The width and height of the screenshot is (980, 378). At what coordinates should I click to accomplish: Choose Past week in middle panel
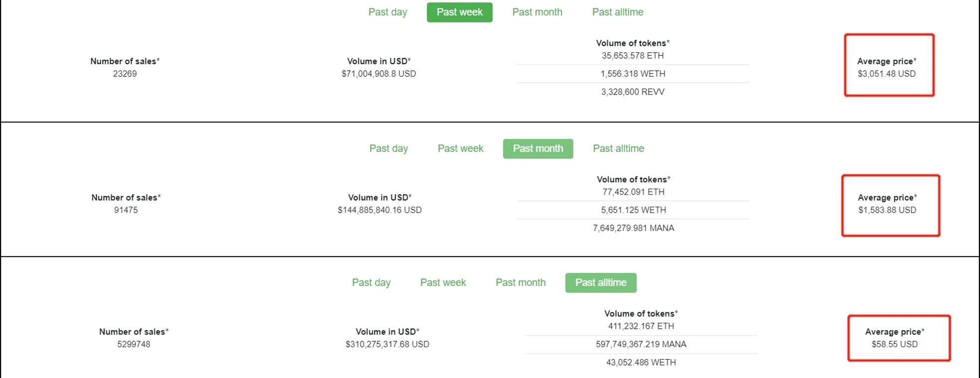(461, 148)
